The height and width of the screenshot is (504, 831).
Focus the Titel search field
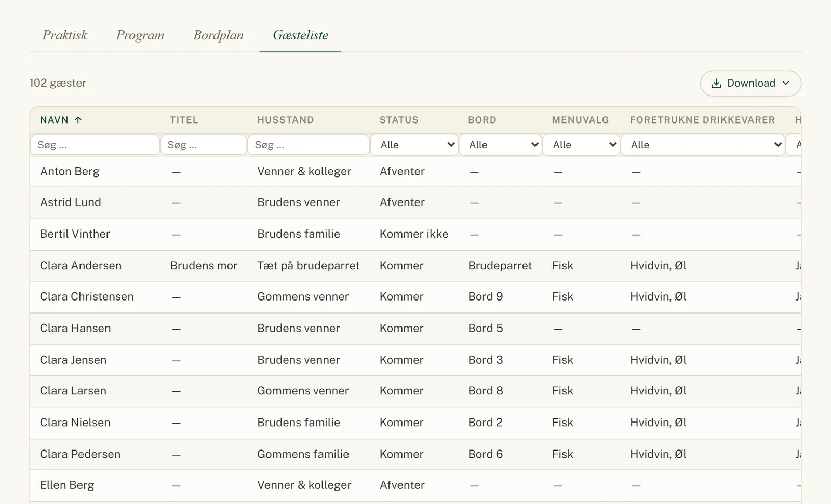coord(204,145)
